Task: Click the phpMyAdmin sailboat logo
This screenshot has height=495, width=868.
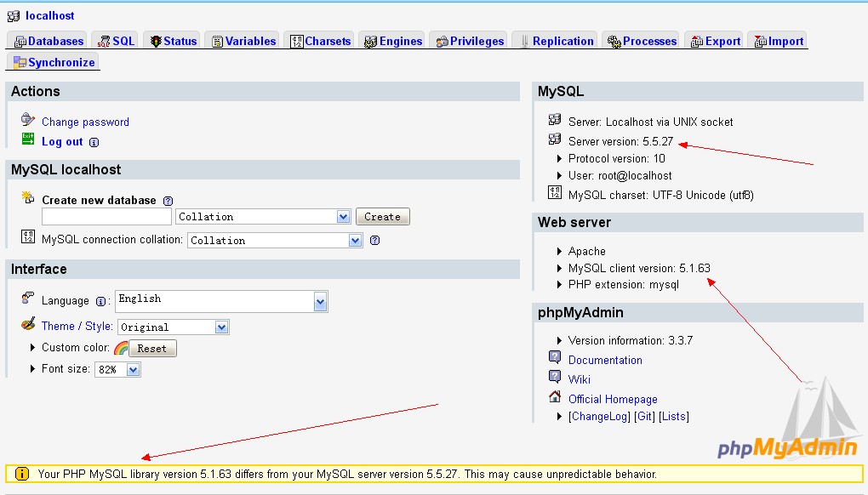Action: [x=789, y=418]
